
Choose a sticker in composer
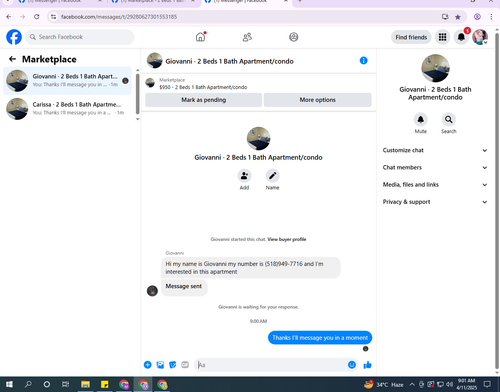pyautogui.click(x=173, y=365)
